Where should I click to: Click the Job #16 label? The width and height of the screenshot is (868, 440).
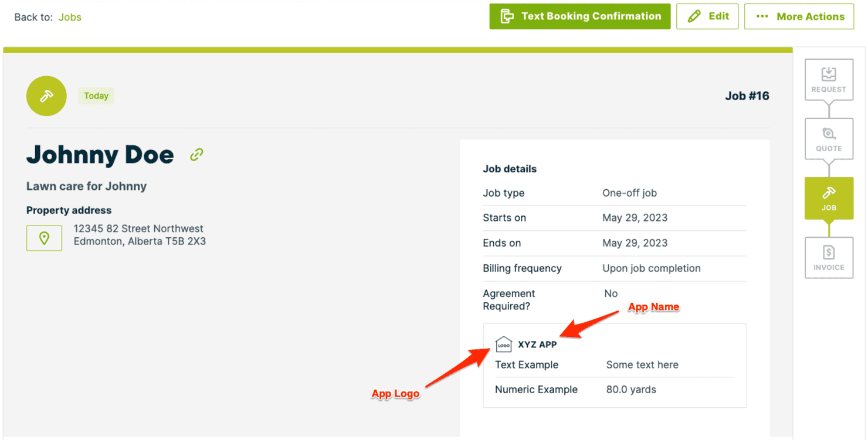click(747, 96)
